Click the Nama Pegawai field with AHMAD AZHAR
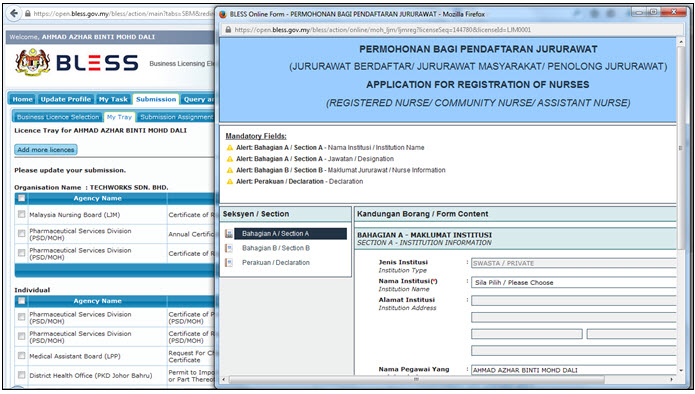The height and width of the screenshot is (394, 695). 574,370
